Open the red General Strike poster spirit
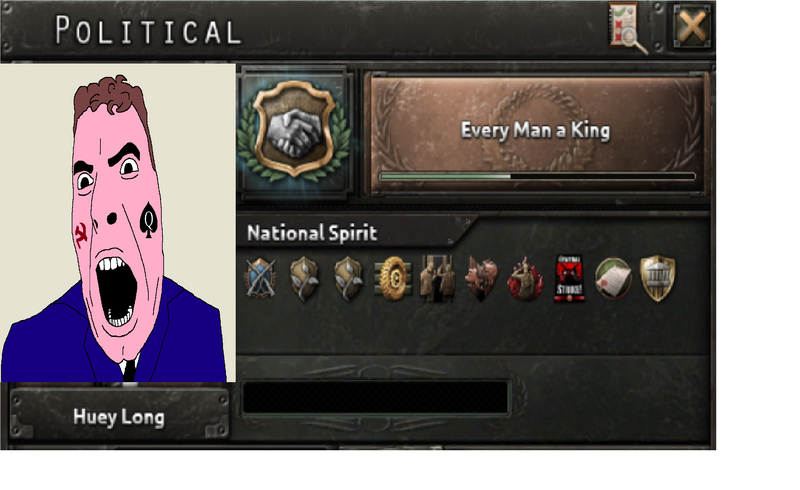This screenshot has height=490, width=800. [569, 278]
